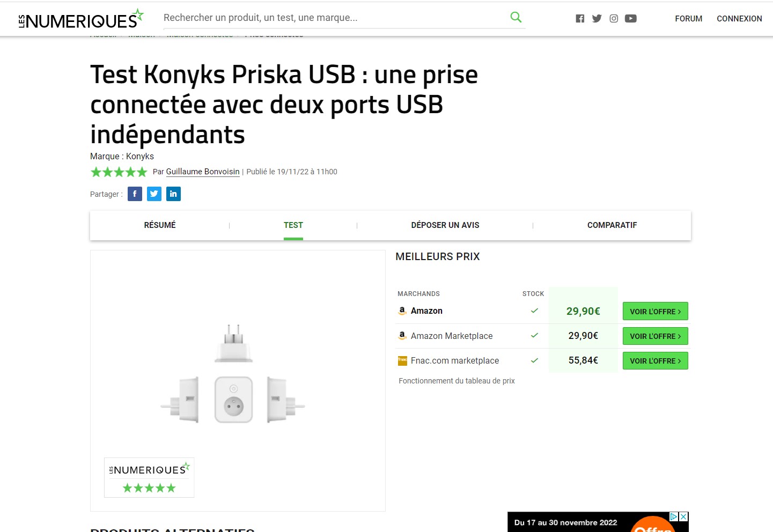Screen dimensions: 773x532
Task: Click the Les Numériques logo
Action: (81, 19)
